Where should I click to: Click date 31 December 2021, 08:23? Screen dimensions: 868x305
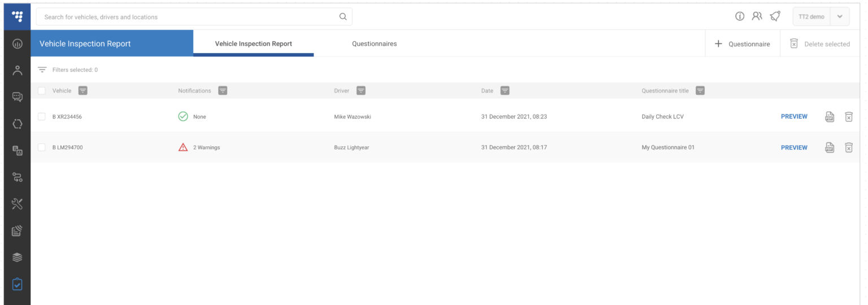click(x=514, y=117)
